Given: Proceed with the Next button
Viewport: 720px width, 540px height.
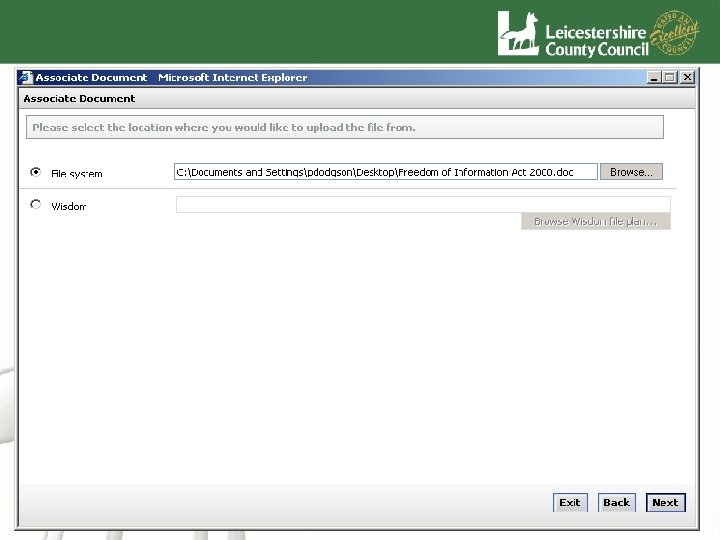Looking at the screenshot, I should [x=665, y=502].
